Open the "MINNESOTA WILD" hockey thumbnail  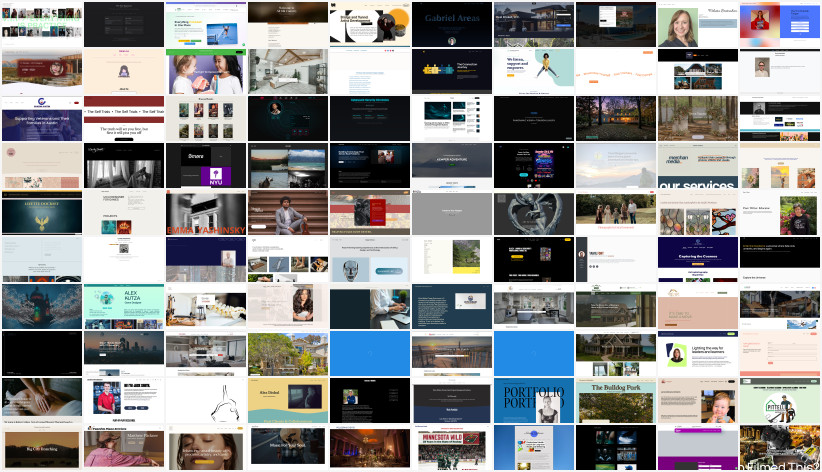click(452, 447)
